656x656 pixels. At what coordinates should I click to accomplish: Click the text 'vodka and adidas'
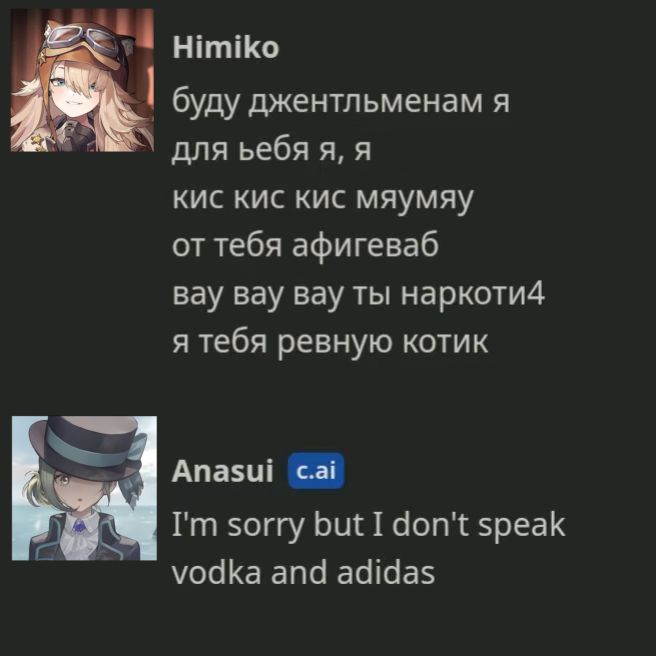coord(304,572)
